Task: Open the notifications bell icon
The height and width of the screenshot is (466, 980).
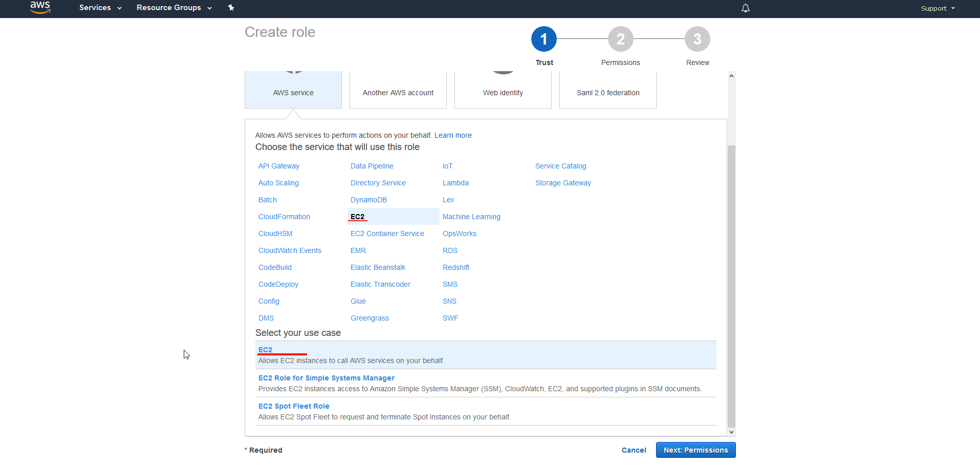Action: tap(746, 8)
